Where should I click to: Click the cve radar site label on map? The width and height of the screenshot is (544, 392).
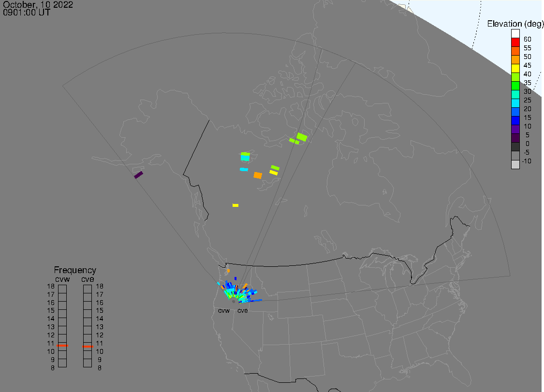243,310
